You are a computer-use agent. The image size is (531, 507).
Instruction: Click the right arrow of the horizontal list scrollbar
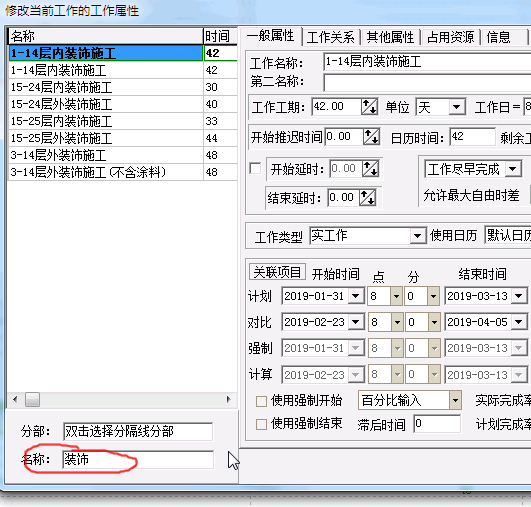229,400
